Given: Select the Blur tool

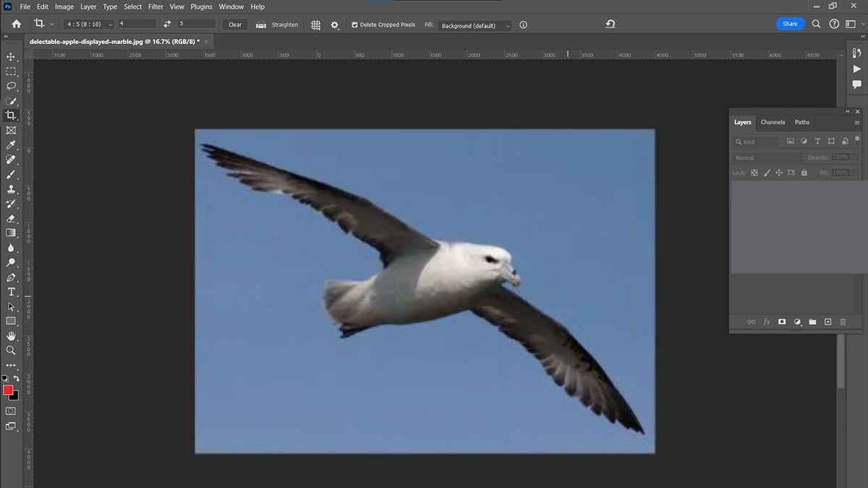Looking at the screenshot, I should coord(11,248).
